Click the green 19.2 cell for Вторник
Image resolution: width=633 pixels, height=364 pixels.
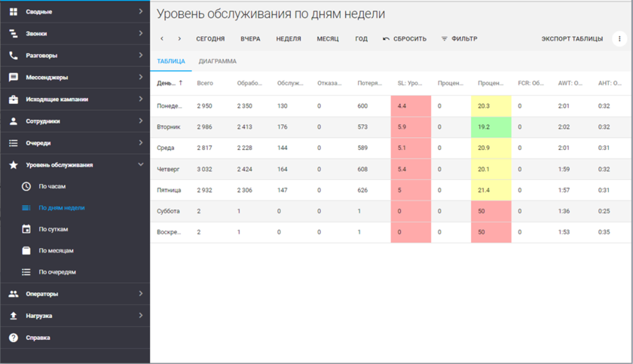pyautogui.click(x=491, y=127)
